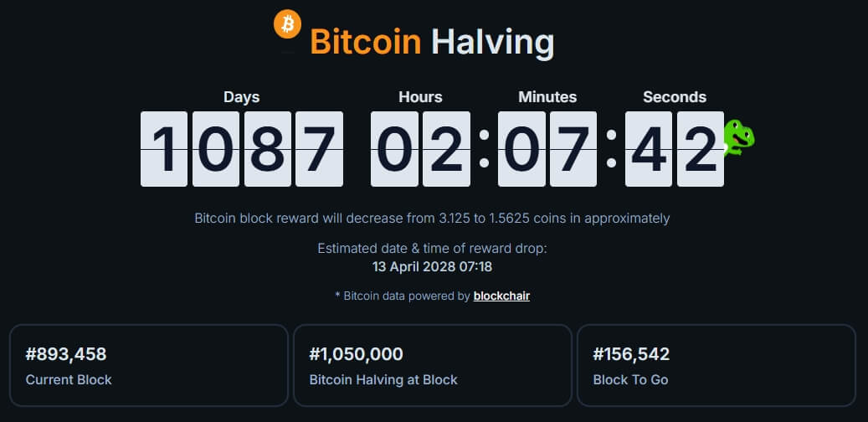This screenshot has height=422, width=868.
Task: Click the estimated date 13 April 2028 07:18
Action: 432,267
